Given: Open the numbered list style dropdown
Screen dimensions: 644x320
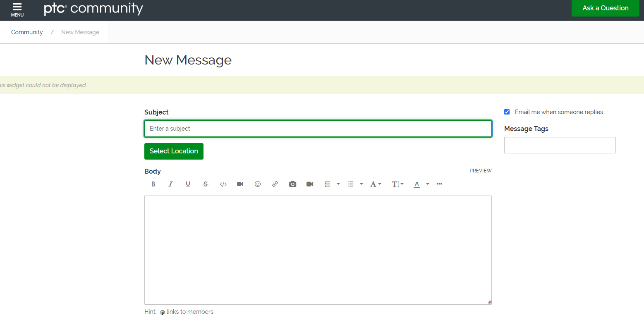Looking at the screenshot, I should (338, 184).
